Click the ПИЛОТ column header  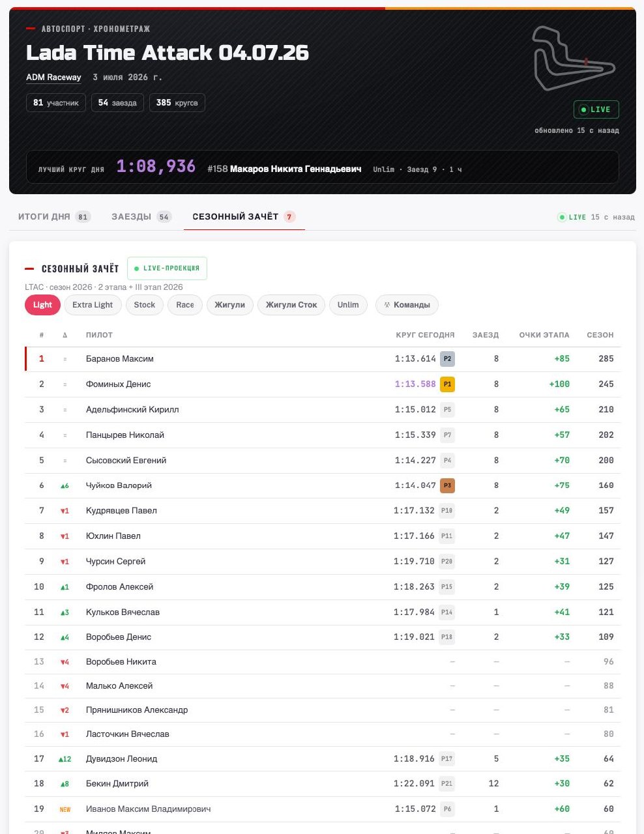click(x=99, y=335)
